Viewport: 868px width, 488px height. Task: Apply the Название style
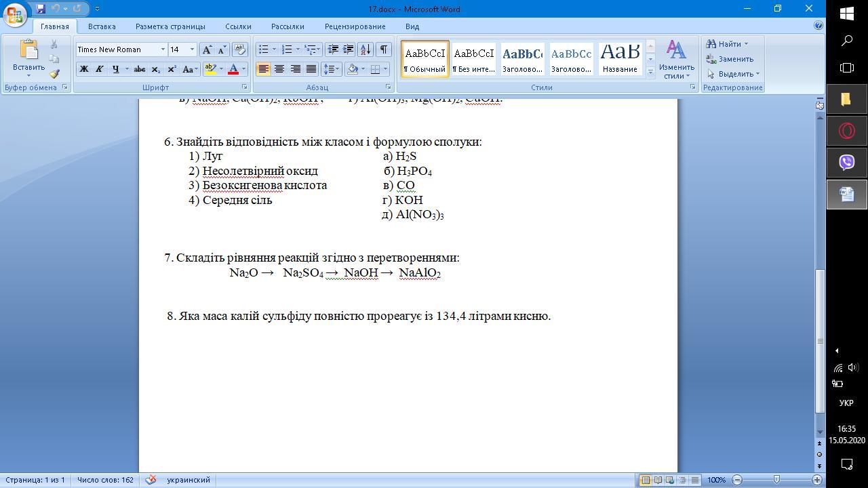[620, 59]
